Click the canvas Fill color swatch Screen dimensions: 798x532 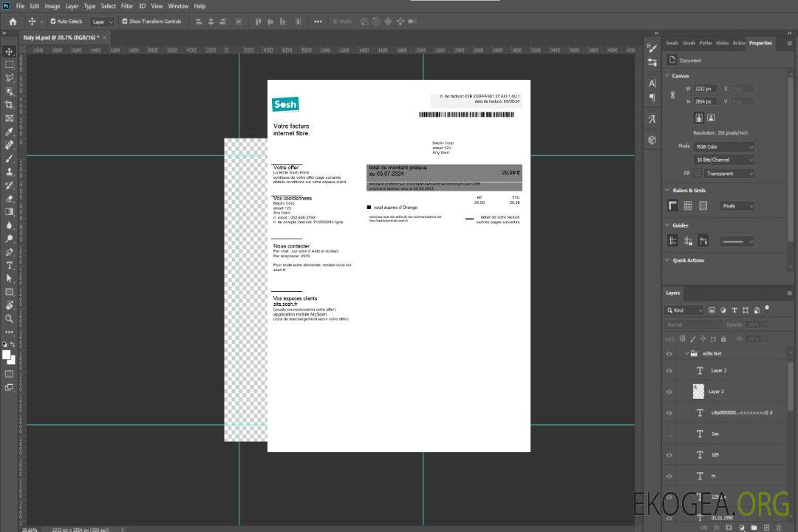pos(698,174)
